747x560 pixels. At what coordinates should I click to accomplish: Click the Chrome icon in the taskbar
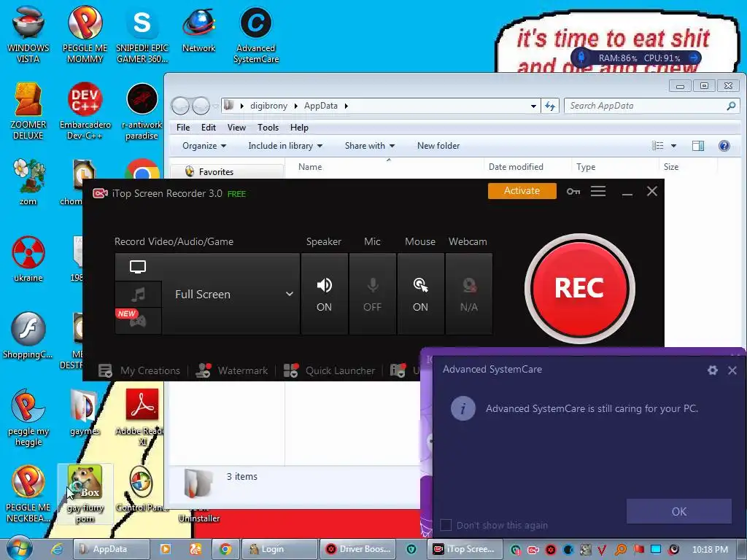tap(225, 549)
